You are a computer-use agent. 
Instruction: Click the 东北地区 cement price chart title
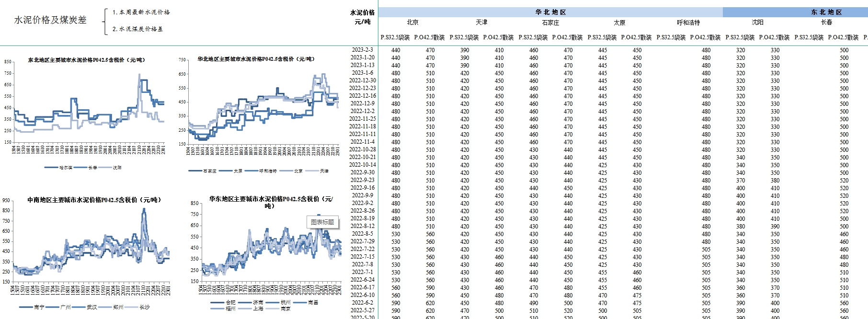86,60
